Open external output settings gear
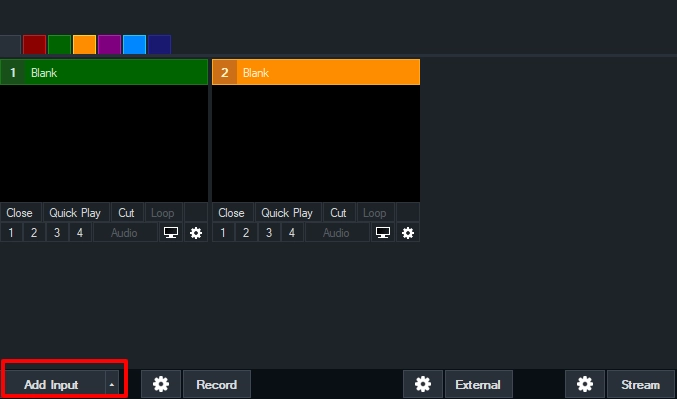Viewport: 677px width, 399px height. pos(423,384)
